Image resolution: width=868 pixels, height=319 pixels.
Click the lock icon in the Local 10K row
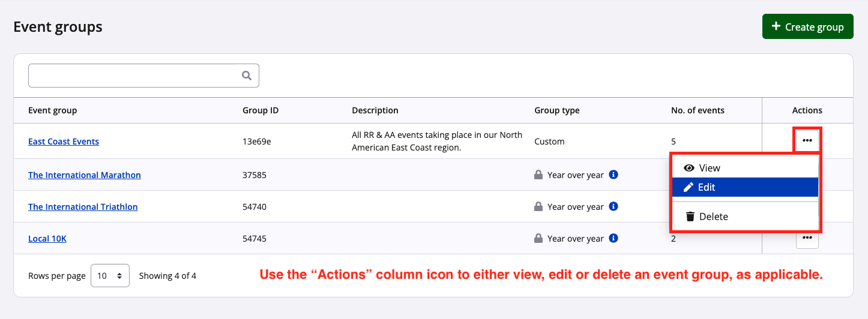(x=538, y=238)
